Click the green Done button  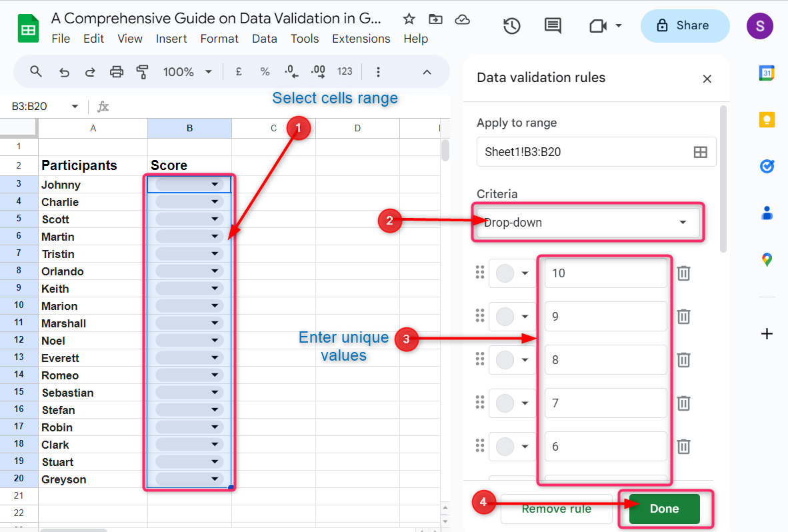point(664,509)
